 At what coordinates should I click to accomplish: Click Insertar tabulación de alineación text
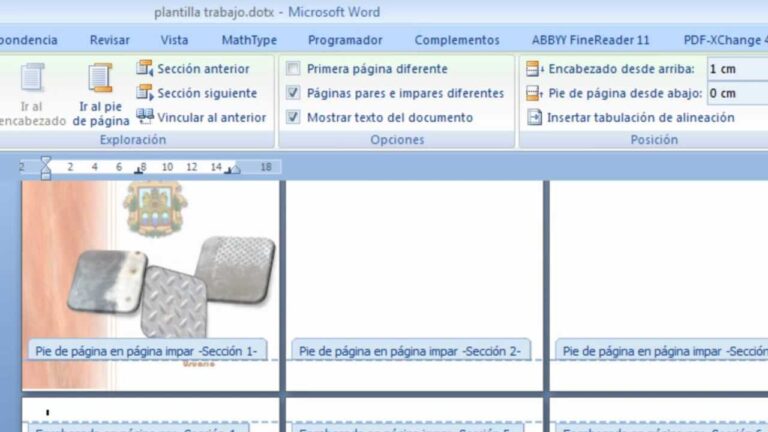pyautogui.click(x=641, y=118)
